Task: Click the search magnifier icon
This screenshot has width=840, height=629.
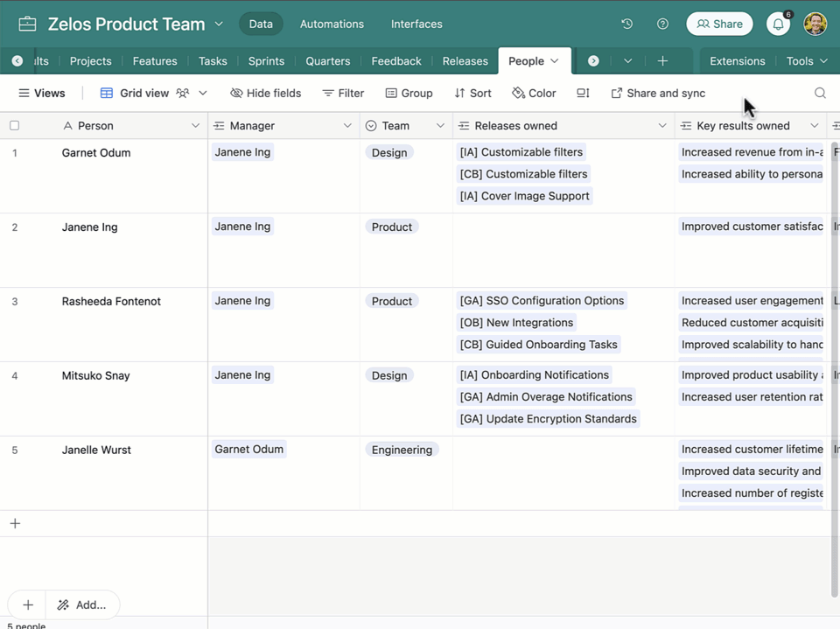Action: click(820, 93)
